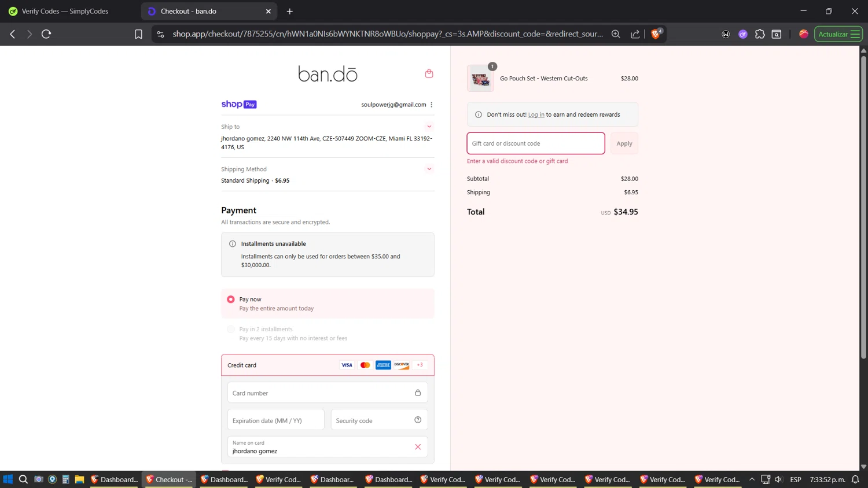The image size is (868, 488).
Task: Click the Discover card logo
Action: point(402,365)
